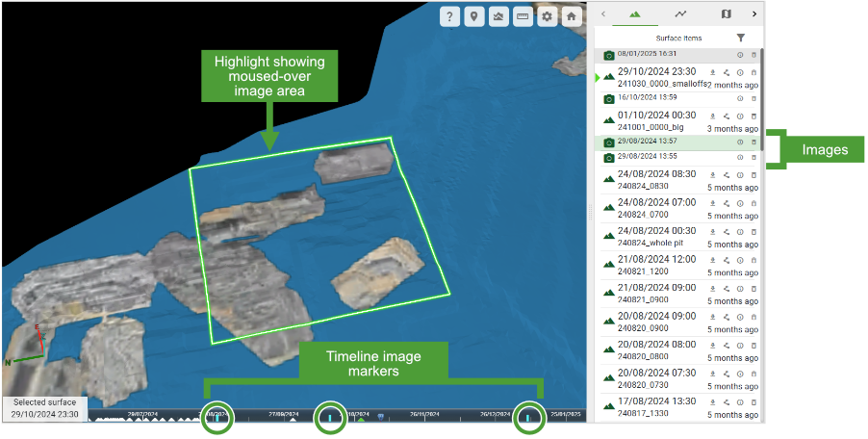The height and width of the screenshot is (439, 868).
Task: Reset view with the home icon
Action: [x=572, y=16]
